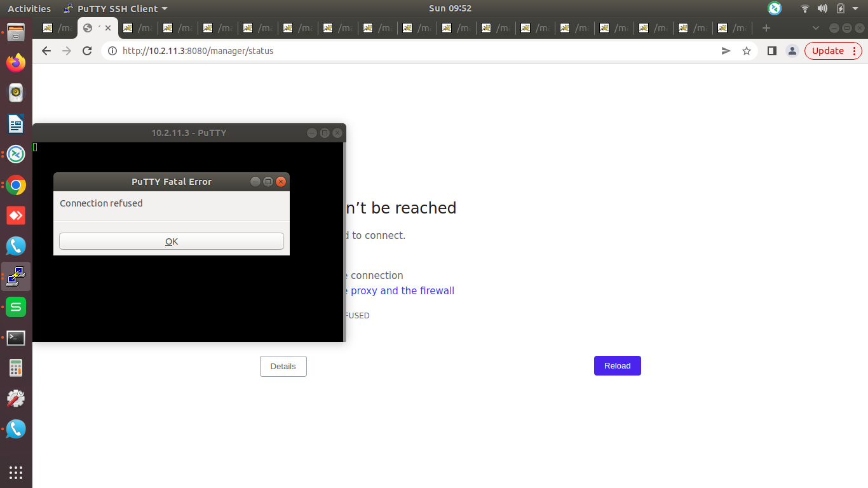The width and height of the screenshot is (868, 488).
Task: Launch Firefox from the dock
Action: pos(16,62)
